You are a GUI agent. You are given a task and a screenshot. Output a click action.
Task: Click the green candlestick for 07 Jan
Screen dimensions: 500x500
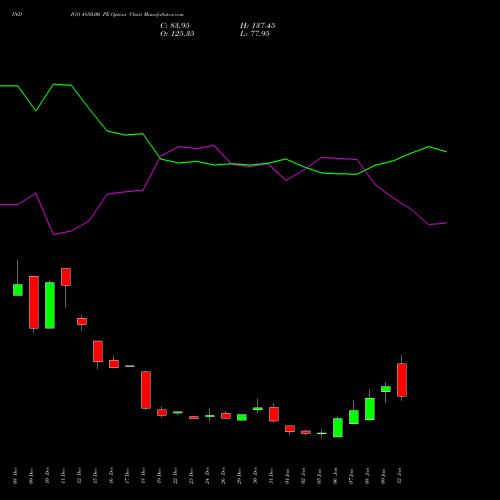[354, 417]
